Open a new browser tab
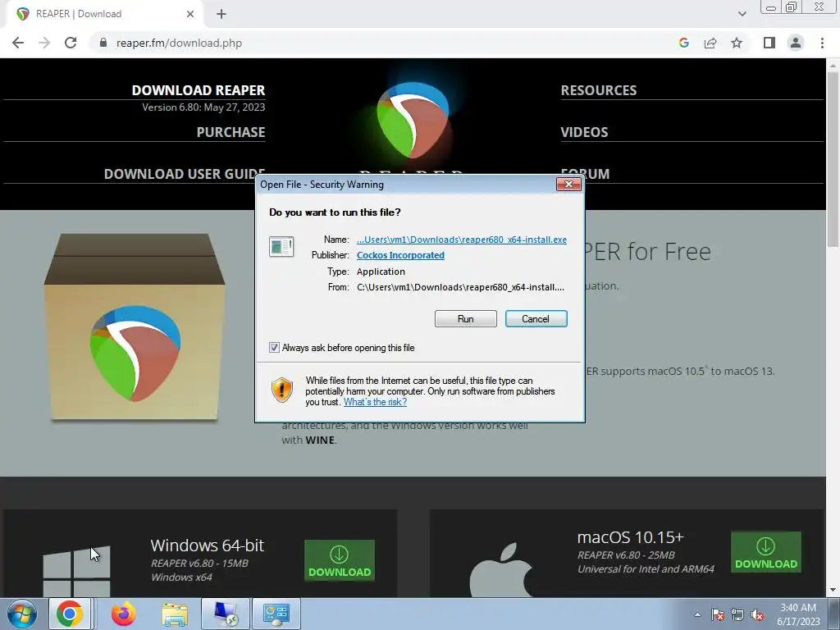The height and width of the screenshot is (630, 840). pyautogui.click(x=221, y=14)
